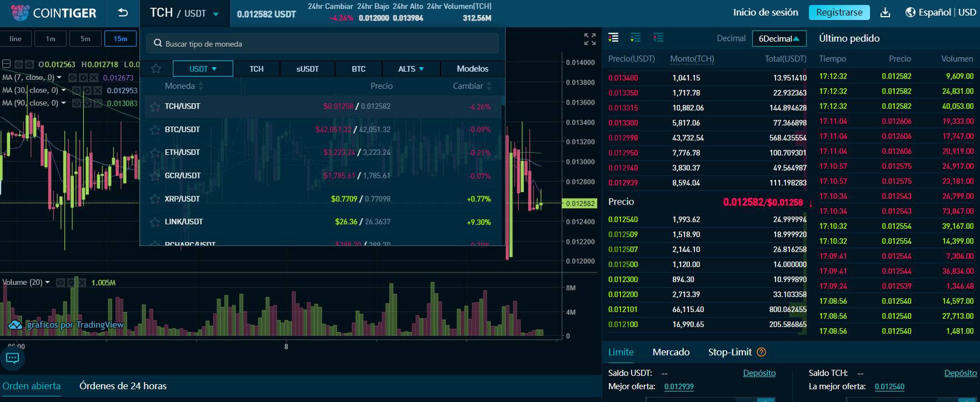The image size is (980, 402).
Task: Open the 6Decimal precision dropdown
Action: pos(779,38)
